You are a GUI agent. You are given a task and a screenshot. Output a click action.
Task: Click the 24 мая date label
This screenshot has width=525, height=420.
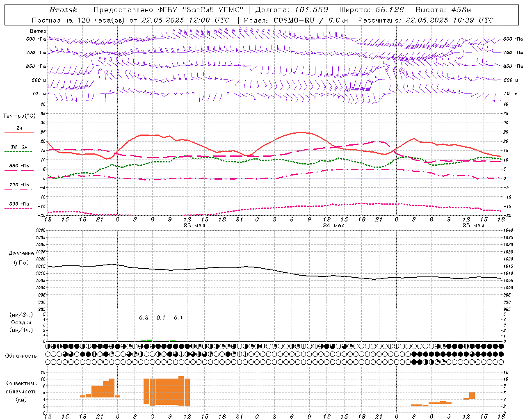[x=333, y=226]
